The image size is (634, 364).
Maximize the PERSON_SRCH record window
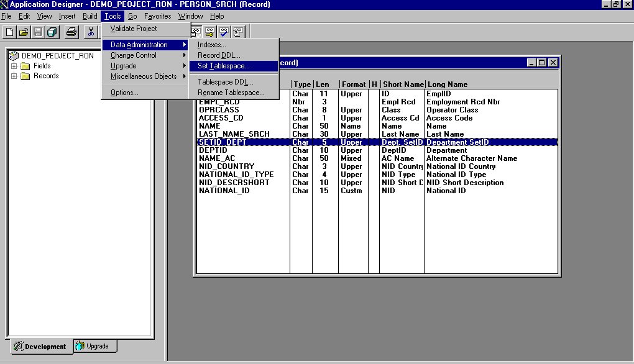pos(542,63)
